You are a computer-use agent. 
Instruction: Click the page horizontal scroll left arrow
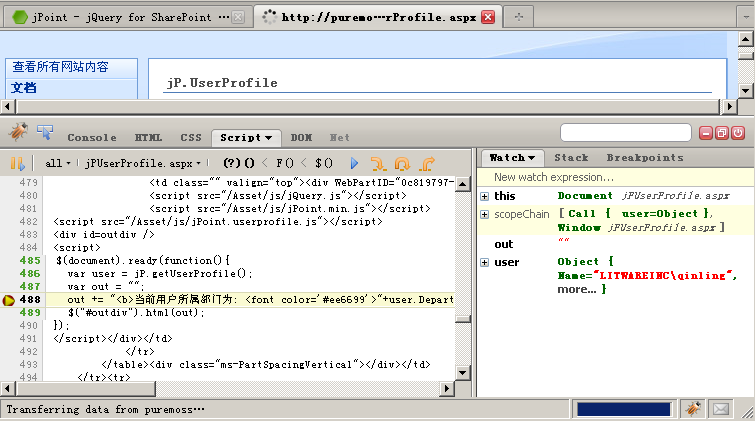tap(7, 106)
